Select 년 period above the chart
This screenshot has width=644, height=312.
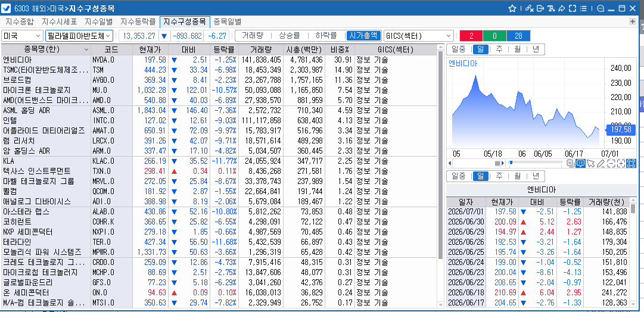(536, 49)
